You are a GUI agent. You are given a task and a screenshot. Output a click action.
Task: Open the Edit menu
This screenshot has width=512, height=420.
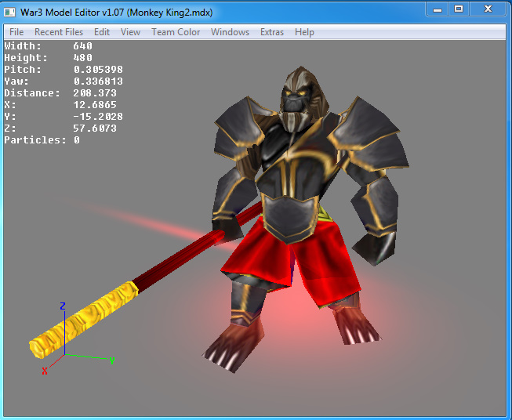(x=102, y=32)
